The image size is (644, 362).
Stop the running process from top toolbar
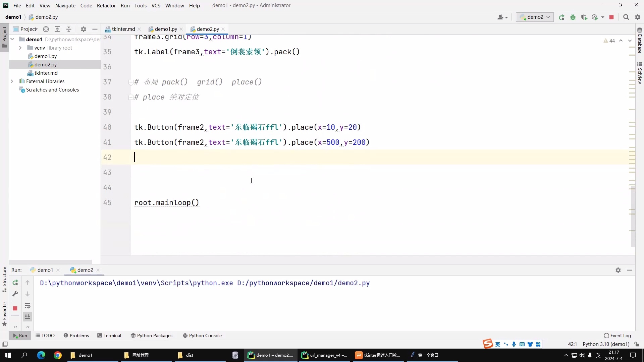coord(611,17)
